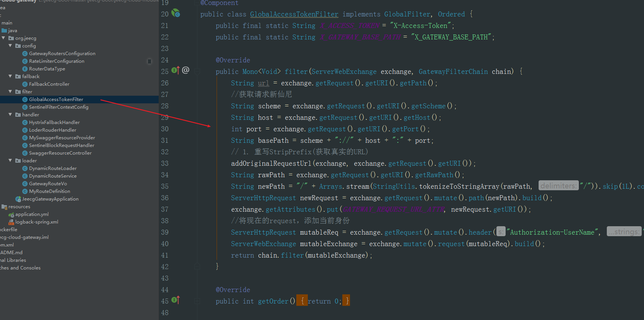Collapse the fallback package
644x320 pixels.
point(10,76)
